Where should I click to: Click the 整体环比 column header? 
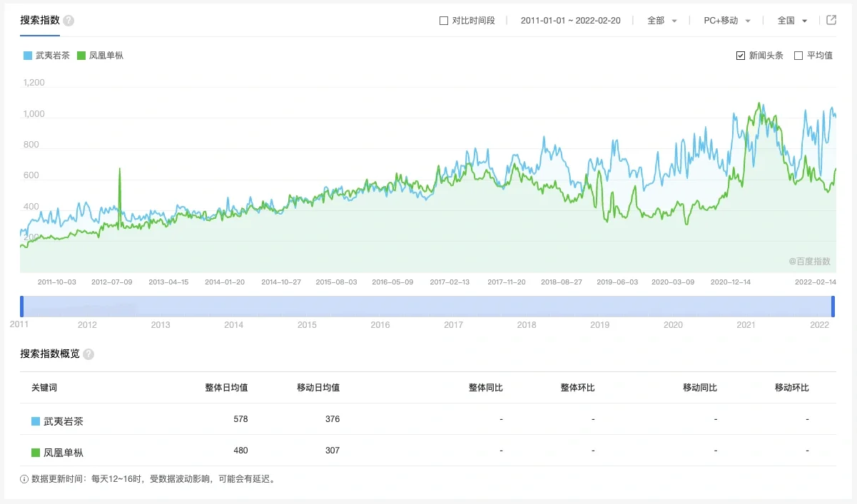578,388
